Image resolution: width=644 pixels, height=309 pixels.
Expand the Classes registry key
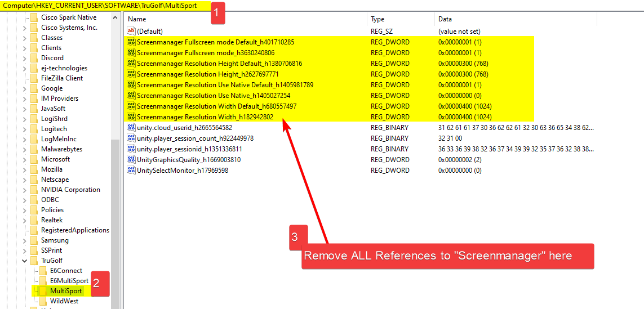pyautogui.click(x=24, y=38)
